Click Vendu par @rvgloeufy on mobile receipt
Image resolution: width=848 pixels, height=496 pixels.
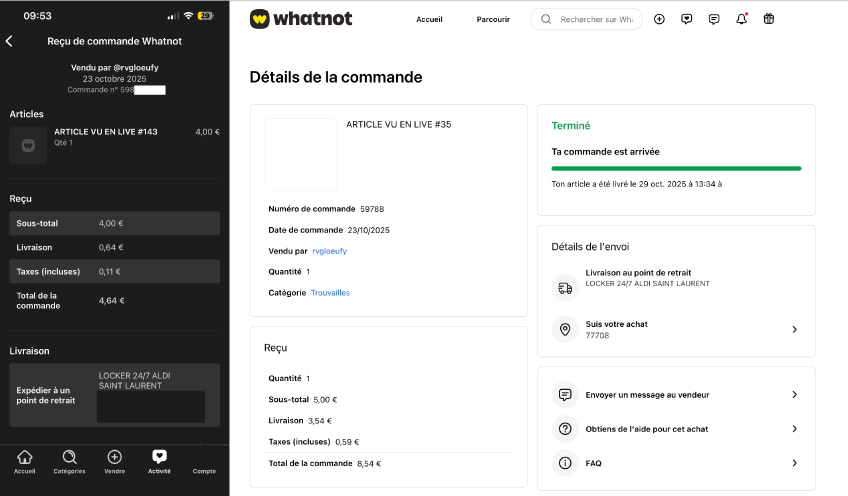point(115,68)
